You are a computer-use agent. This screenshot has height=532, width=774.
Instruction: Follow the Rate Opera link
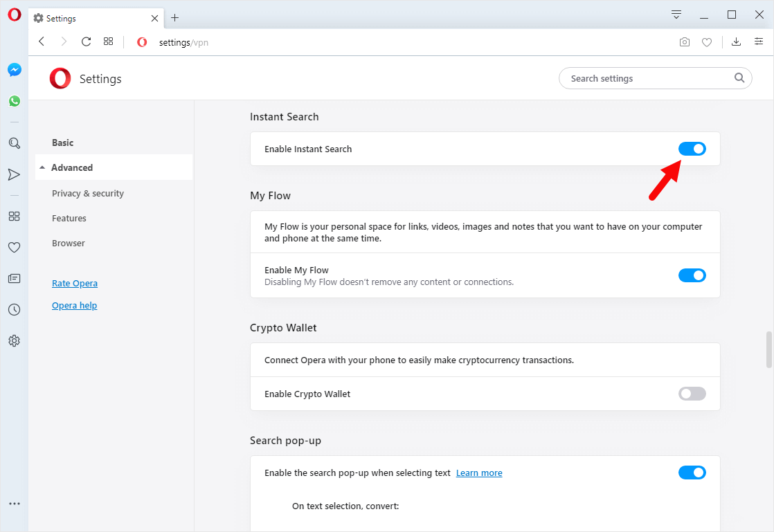tap(75, 283)
